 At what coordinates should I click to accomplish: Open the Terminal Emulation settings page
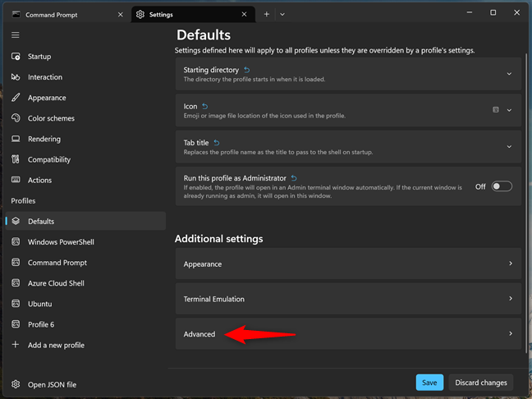(x=348, y=299)
